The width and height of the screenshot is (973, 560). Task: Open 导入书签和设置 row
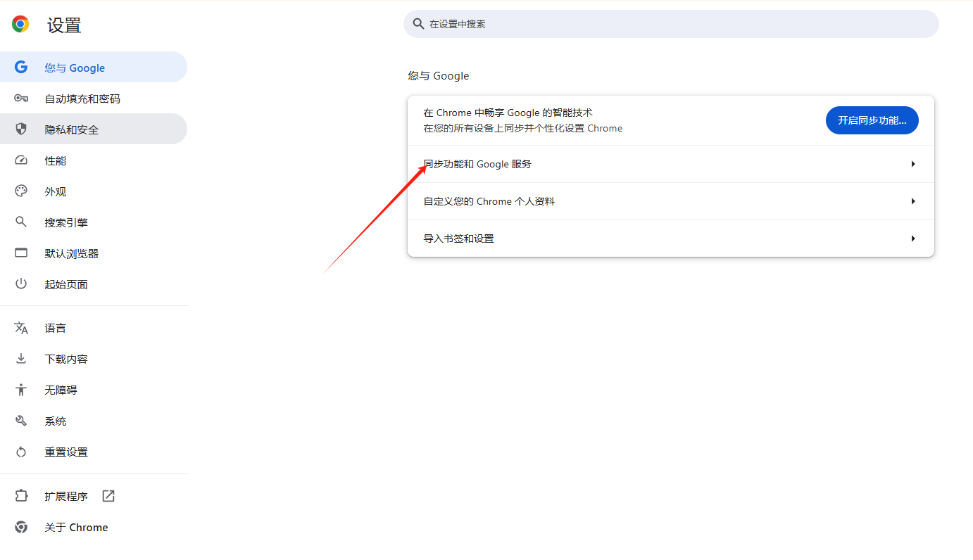coord(671,238)
